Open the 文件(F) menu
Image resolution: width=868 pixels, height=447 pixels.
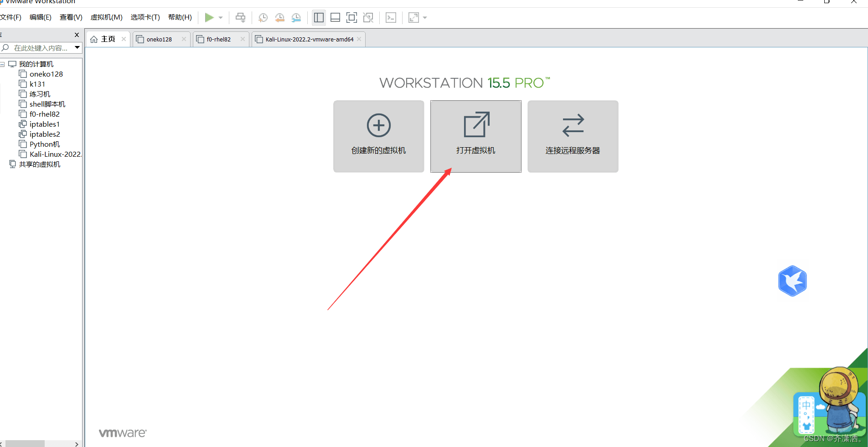[x=10, y=17]
